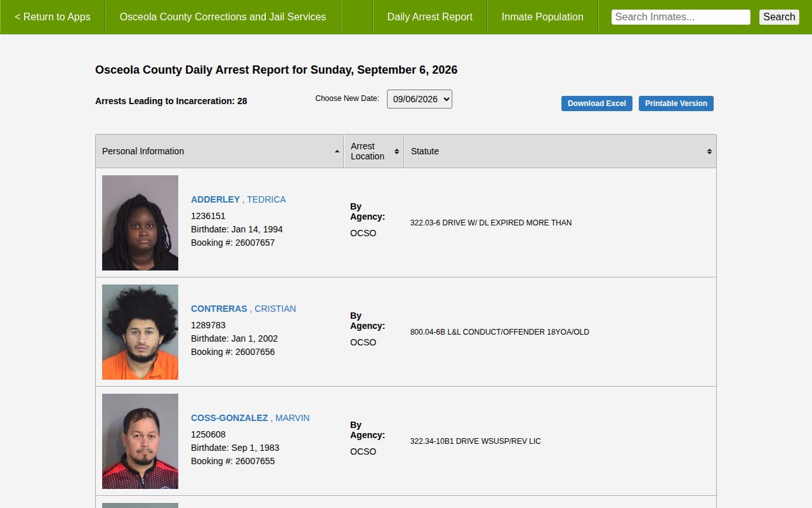View Tedrica Adderley's mugshot photo
This screenshot has height=508, width=812.
140,223
